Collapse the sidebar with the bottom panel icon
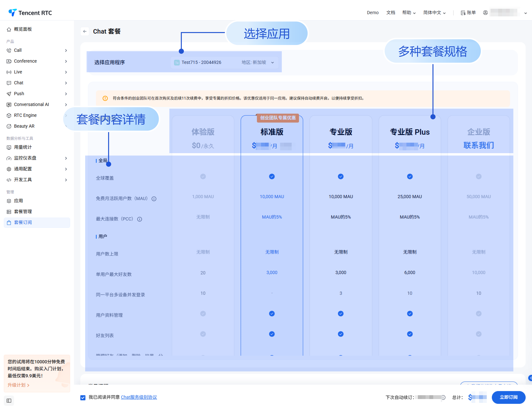The height and width of the screenshot is (414, 532). point(9,401)
